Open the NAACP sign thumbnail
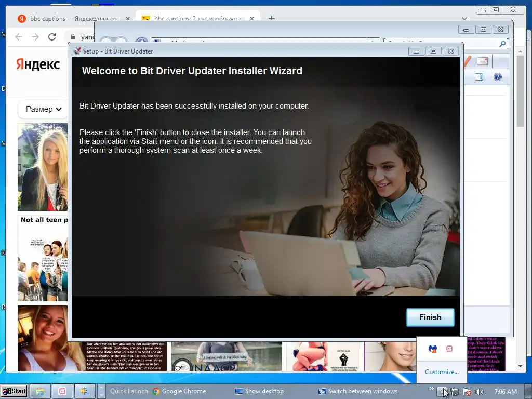The height and width of the screenshot is (399, 532). (x=227, y=356)
